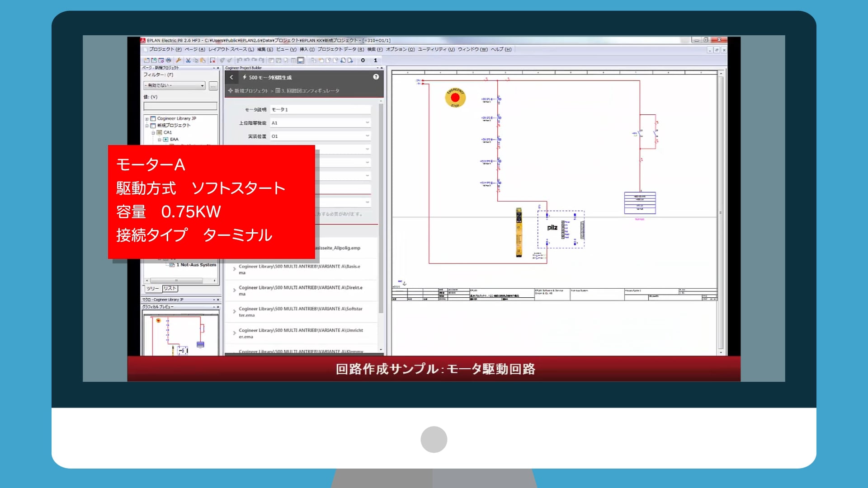Click the toolbar button labeled 0
This screenshot has height=488, width=868.
(363, 60)
